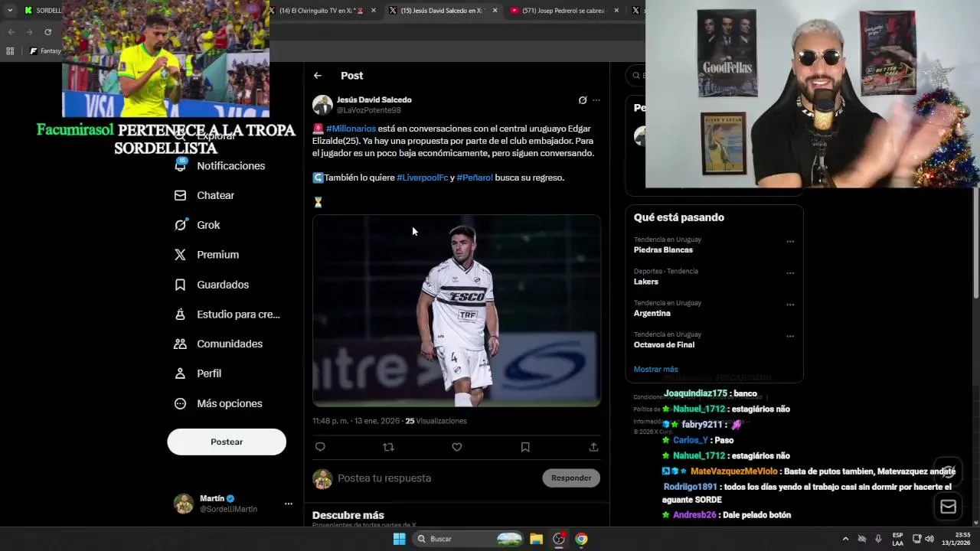The height and width of the screenshot is (551, 980).
Task: Click the 25 Visualizaciones count
Action: [x=436, y=421]
